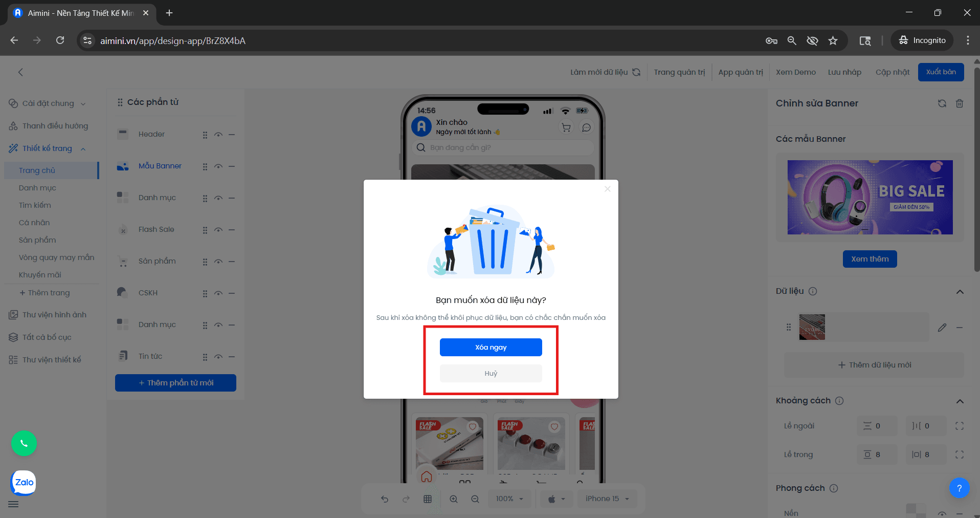The height and width of the screenshot is (518, 980).
Task: Toggle visibility of the Tin tức element
Action: [x=218, y=356]
